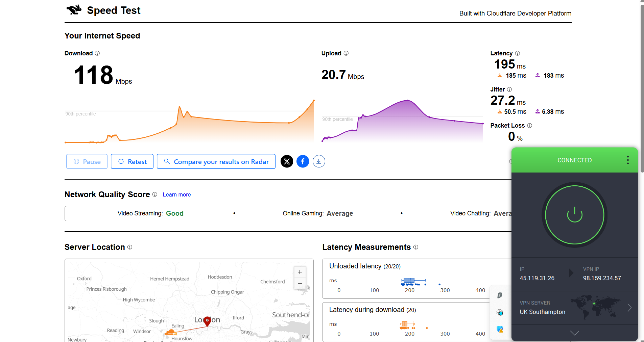Open server list via UK Southampton arrow
This screenshot has width=644, height=342.
pyautogui.click(x=629, y=308)
